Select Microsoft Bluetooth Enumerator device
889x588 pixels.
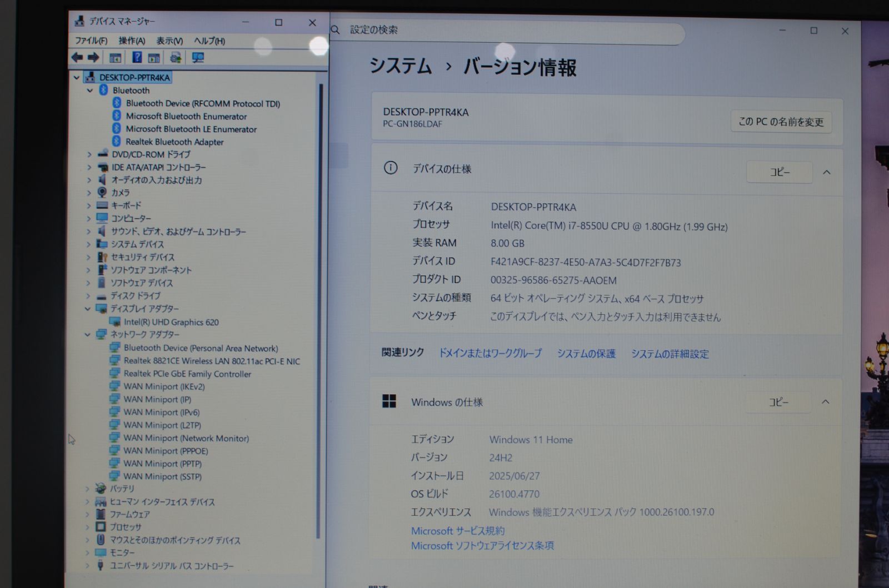coord(186,117)
